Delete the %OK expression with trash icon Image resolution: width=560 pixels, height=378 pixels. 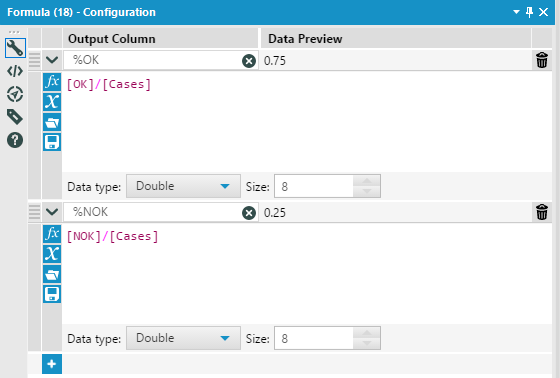(542, 60)
